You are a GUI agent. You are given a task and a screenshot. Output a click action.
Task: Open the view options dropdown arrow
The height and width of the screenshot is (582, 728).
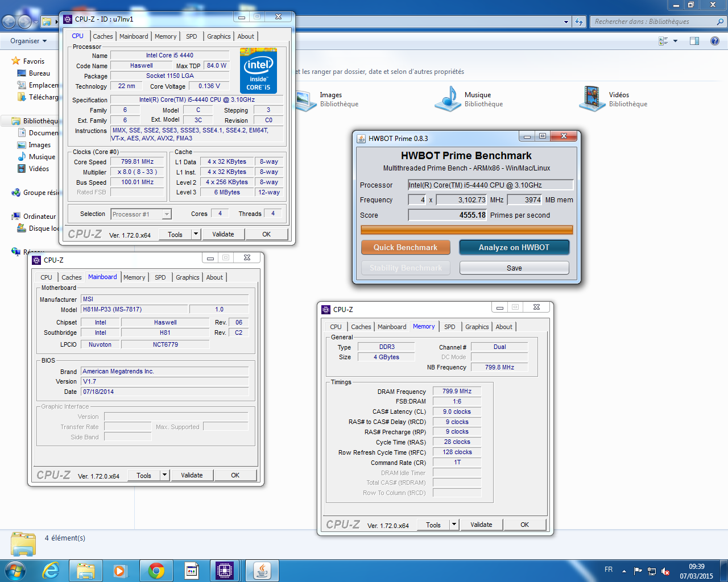point(676,41)
